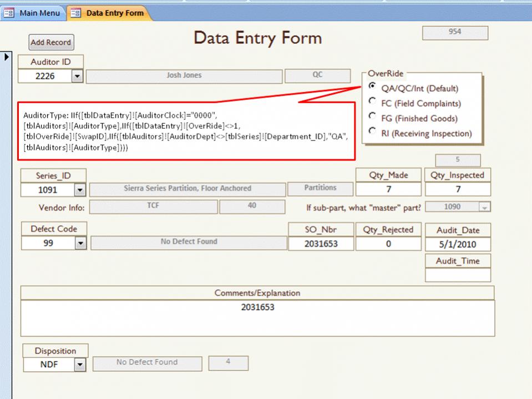This screenshot has height=399, width=532.
Task: Choose RI (Receiving Inspection) radio button
Action: (372, 132)
